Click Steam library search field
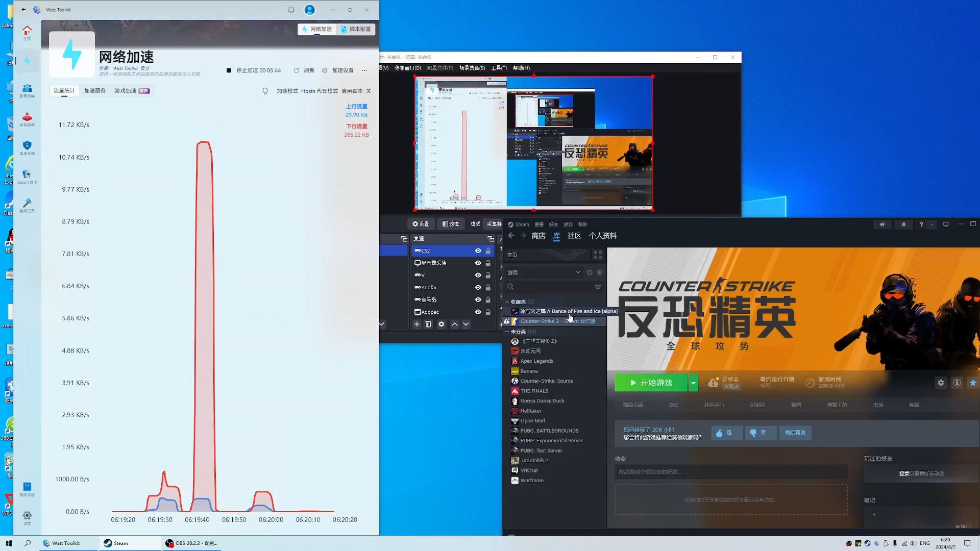980x551 pixels. tap(549, 287)
